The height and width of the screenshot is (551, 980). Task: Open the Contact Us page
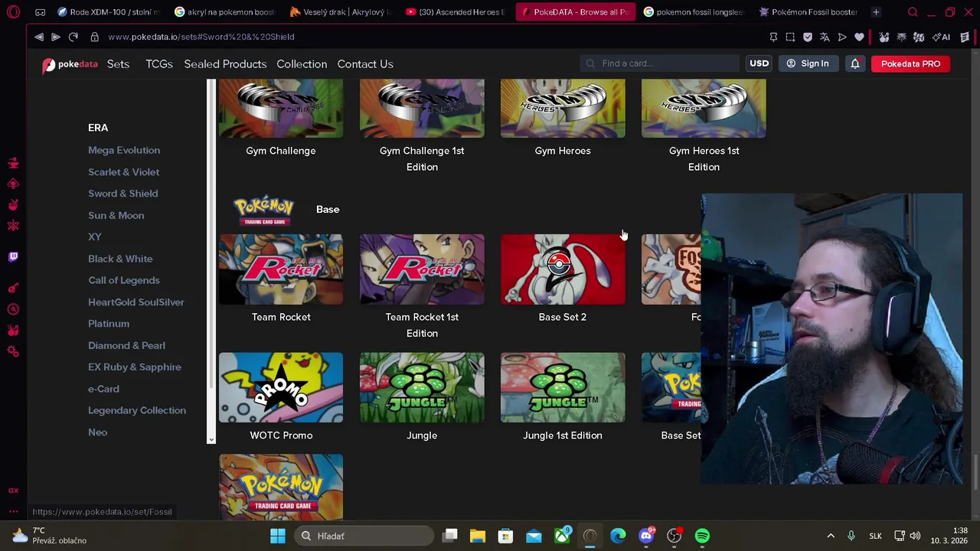pyautogui.click(x=365, y=64)
